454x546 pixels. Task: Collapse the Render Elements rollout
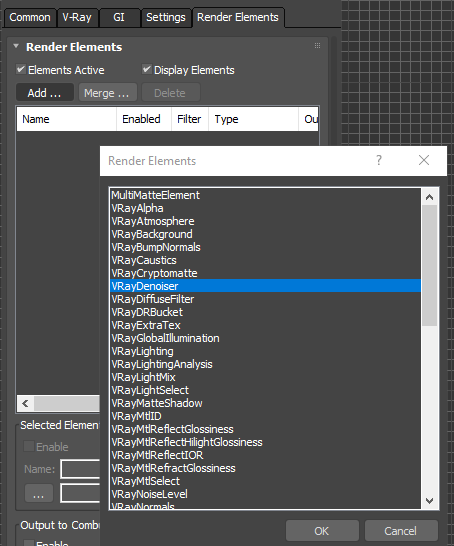[16, 46]
